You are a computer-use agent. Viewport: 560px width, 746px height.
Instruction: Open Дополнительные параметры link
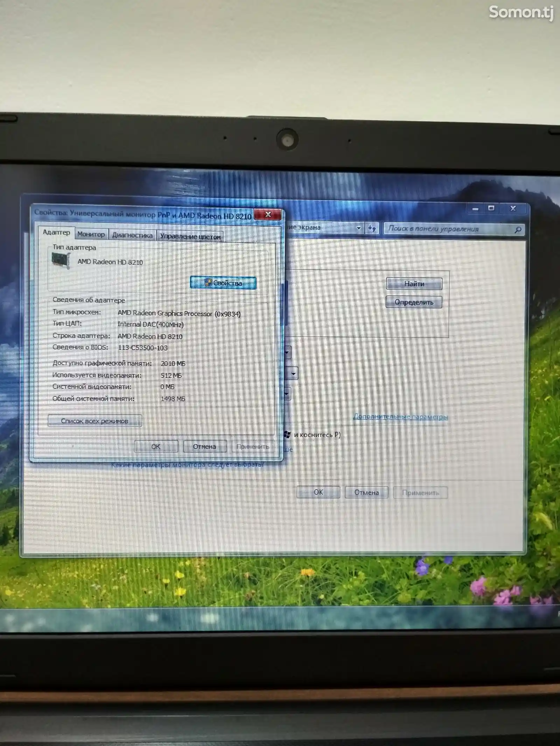pyautogui.click(x=400, y=416)
